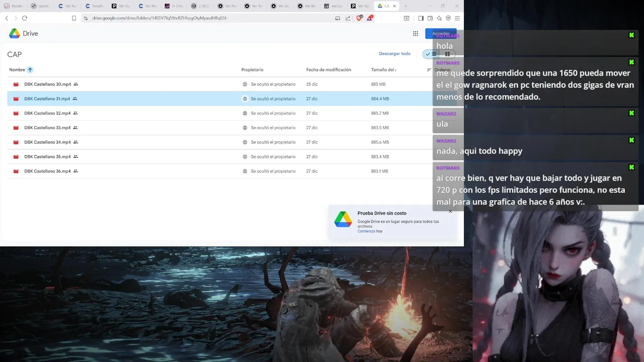
Task: Switch to the Ver Gy tab
Action: coord(361,6)
